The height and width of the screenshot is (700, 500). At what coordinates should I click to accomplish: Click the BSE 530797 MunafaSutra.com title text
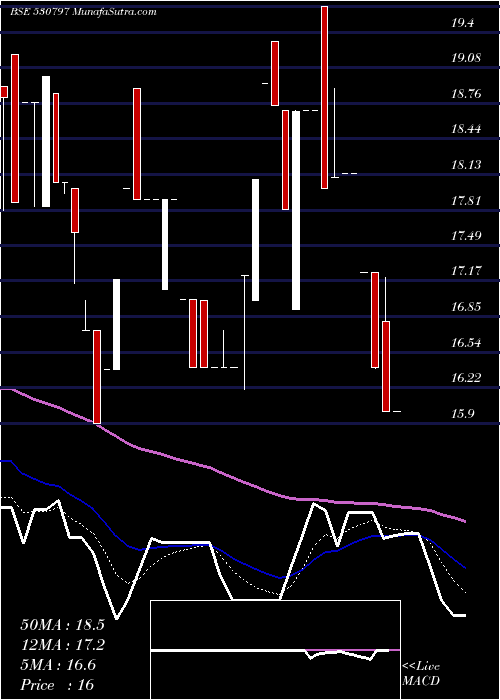[83, 12]
